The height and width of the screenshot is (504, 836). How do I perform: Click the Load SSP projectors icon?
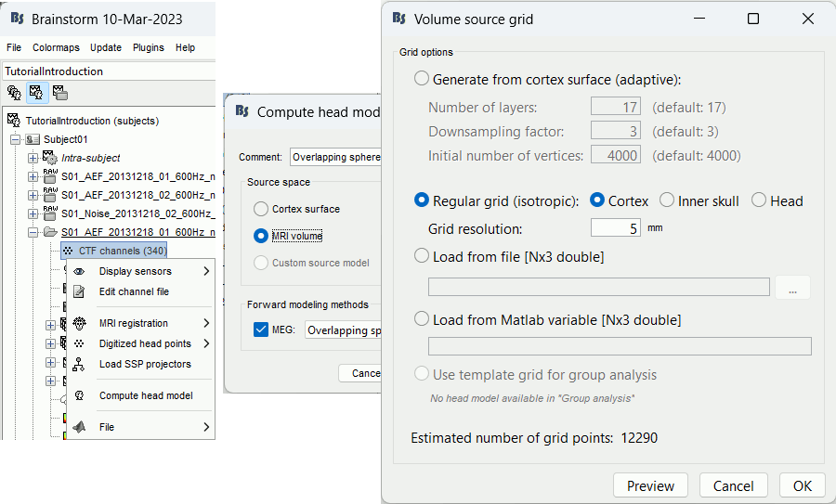79,364
